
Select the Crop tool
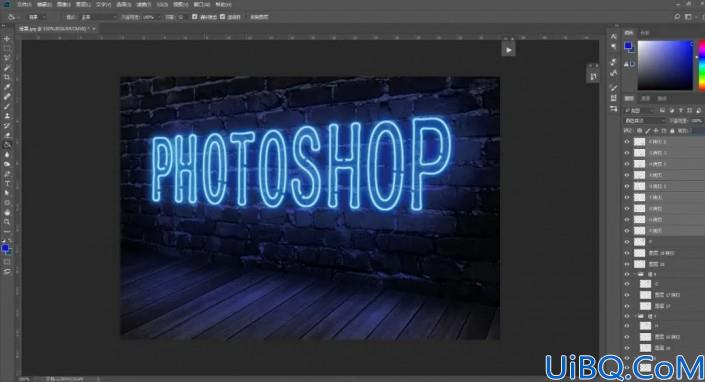click(x=7, y=77)
